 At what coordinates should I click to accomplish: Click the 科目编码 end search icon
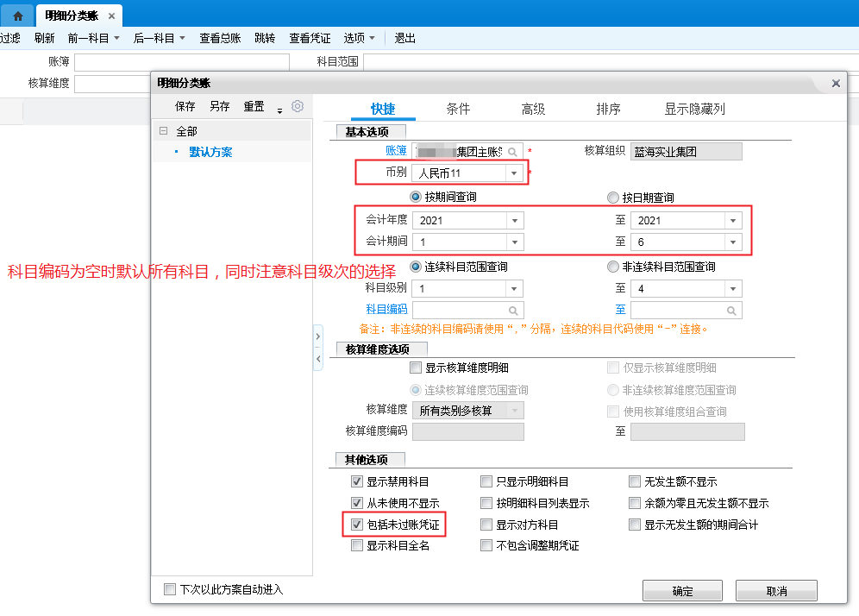pos(731,311)
